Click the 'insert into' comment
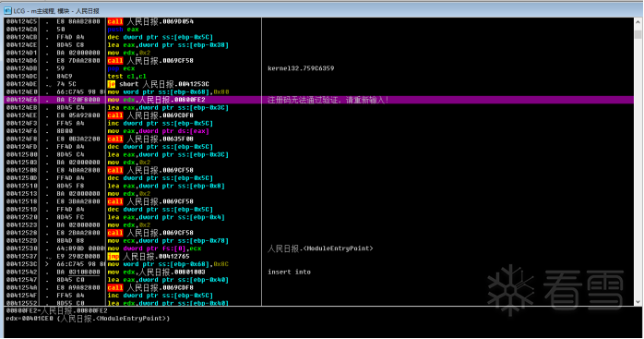 point(289,272)
